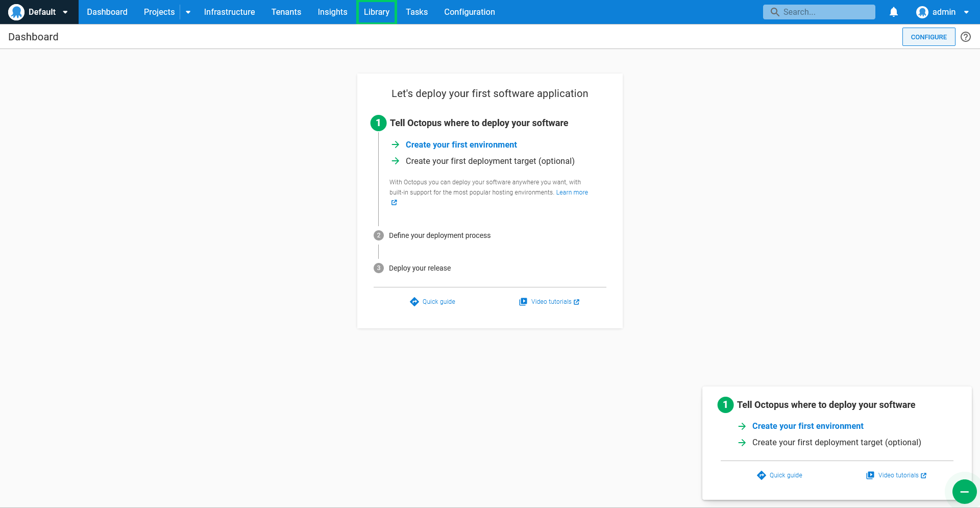The image size is (980, 508).
Task: Open the Learn more link
Action: click(572, 192)
